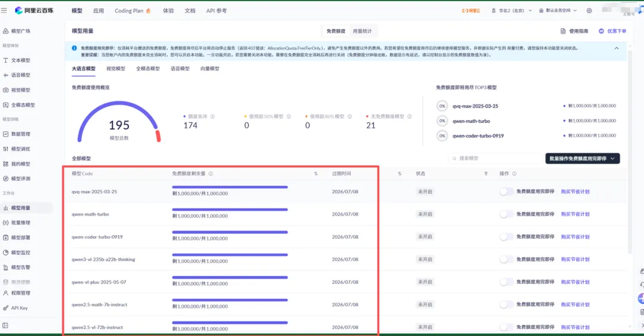The width and height of the screenshot is (644, 336).
Task: Open the 体验 top menu
Action: pos(168,11)
